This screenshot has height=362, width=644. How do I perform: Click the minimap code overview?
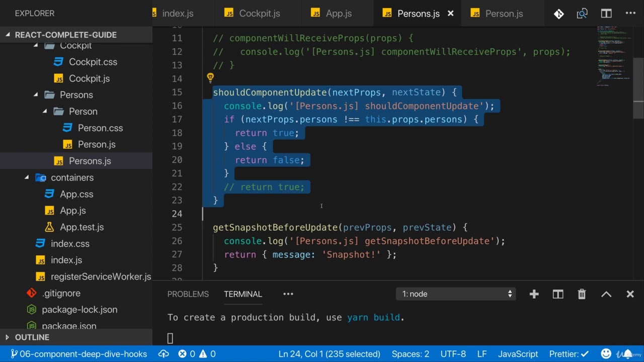tap(614, 55)
